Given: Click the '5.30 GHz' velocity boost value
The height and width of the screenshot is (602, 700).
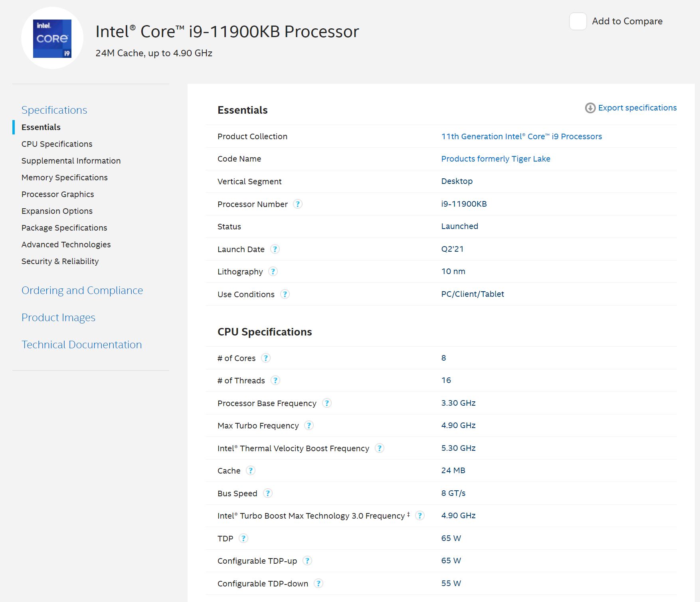Looking at the screenshot, I should pyautogui.click(x=459, y=448).
